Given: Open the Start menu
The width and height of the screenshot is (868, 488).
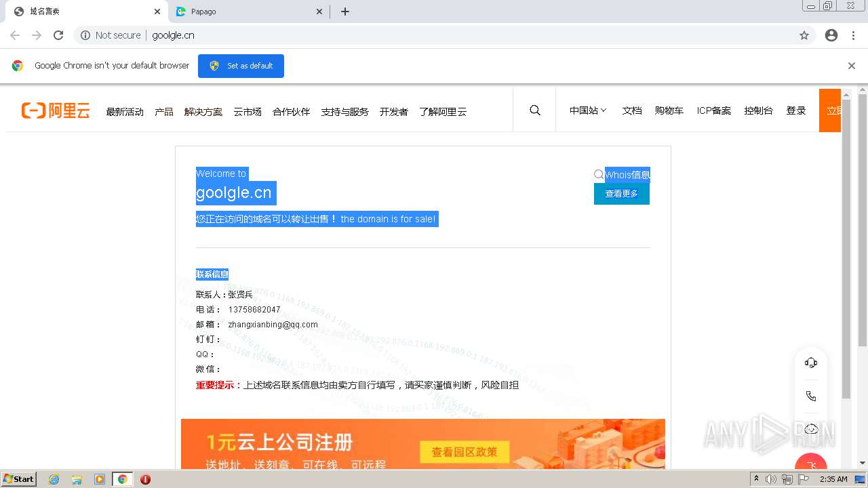Looking at the screenshot, I should point(18,479).
